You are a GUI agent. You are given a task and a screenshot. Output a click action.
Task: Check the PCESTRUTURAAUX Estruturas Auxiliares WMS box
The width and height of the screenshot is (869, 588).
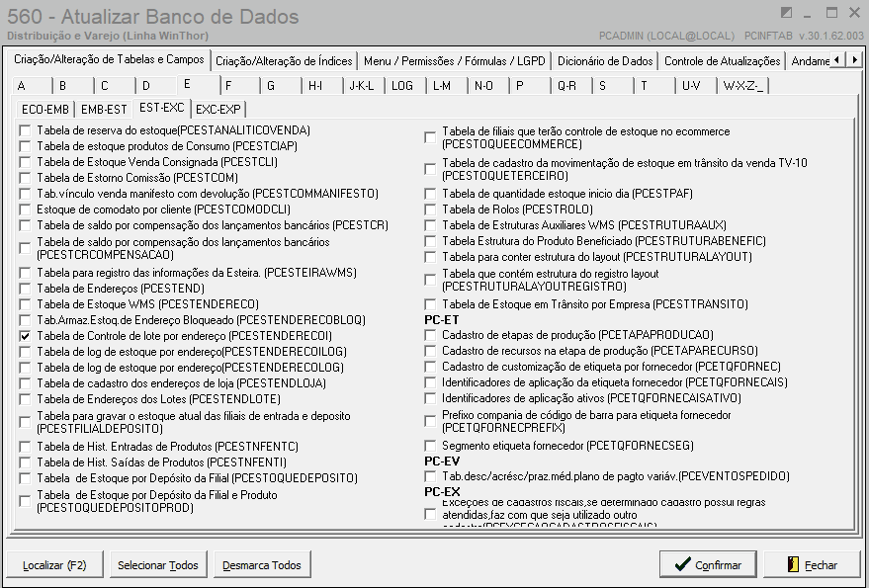click(x=430, y=225)
